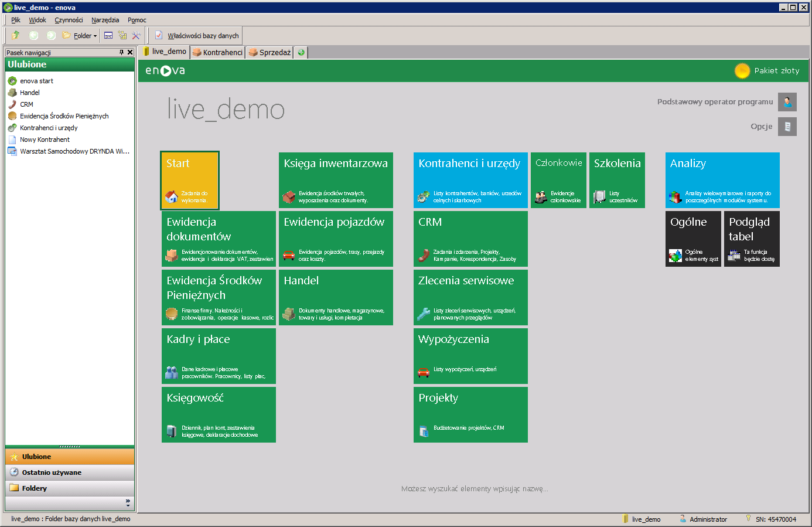The width and height of the screenshot is (812, 527).
Task: Open the Szkolenia tile
Action: pos(617,180)
